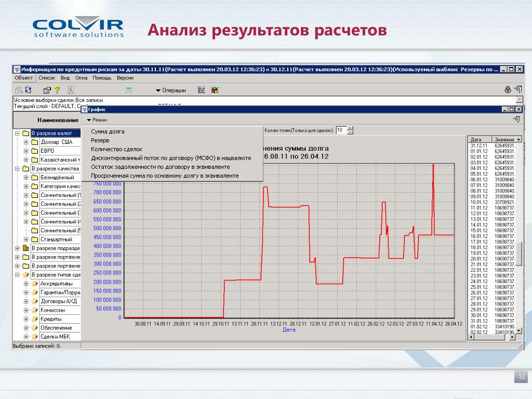Open the Окна menu
The height and width of the screenshot is (399, 532).
pyautogui.click(x=81, y=78)
